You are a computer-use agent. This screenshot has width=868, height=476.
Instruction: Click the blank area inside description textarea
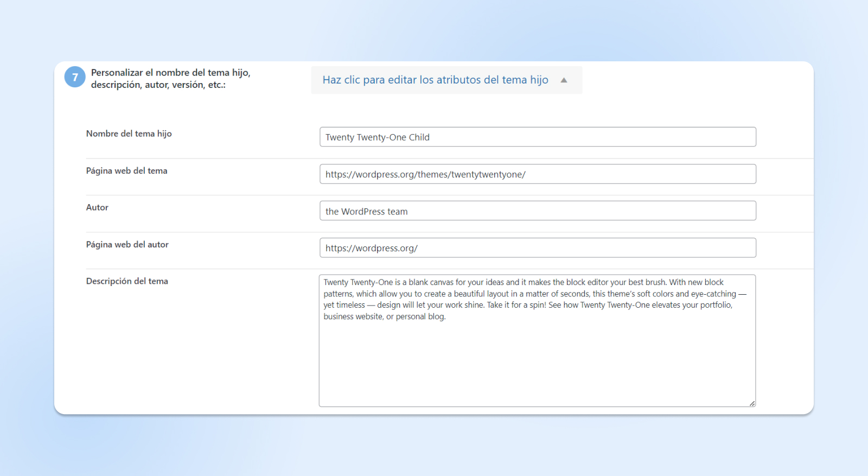point(537,364)
